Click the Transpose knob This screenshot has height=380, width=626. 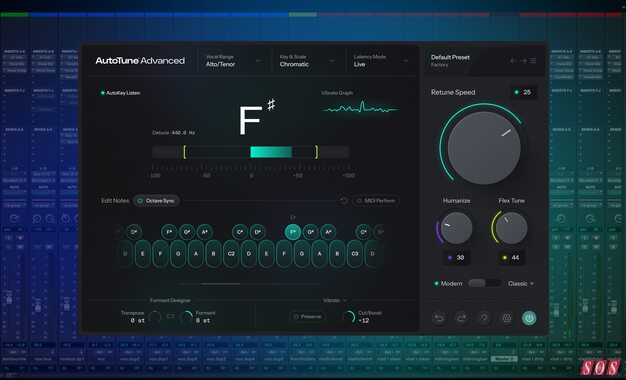tap(155, 317)
